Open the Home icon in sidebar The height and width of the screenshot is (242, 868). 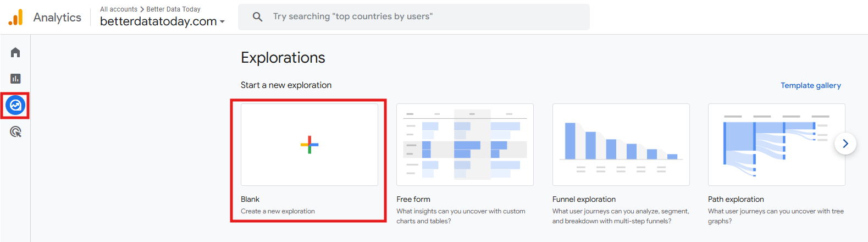point(15,52)
